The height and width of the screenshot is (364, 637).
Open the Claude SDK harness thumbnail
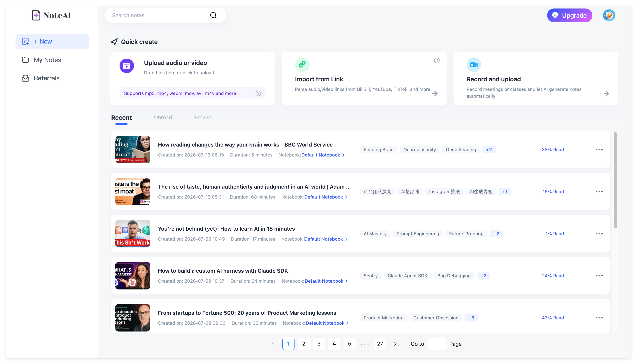[x=132, y=275]
